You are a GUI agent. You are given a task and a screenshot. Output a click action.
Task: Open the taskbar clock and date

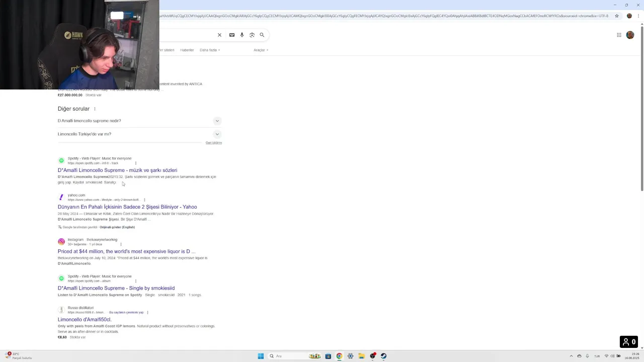point(632,356)
